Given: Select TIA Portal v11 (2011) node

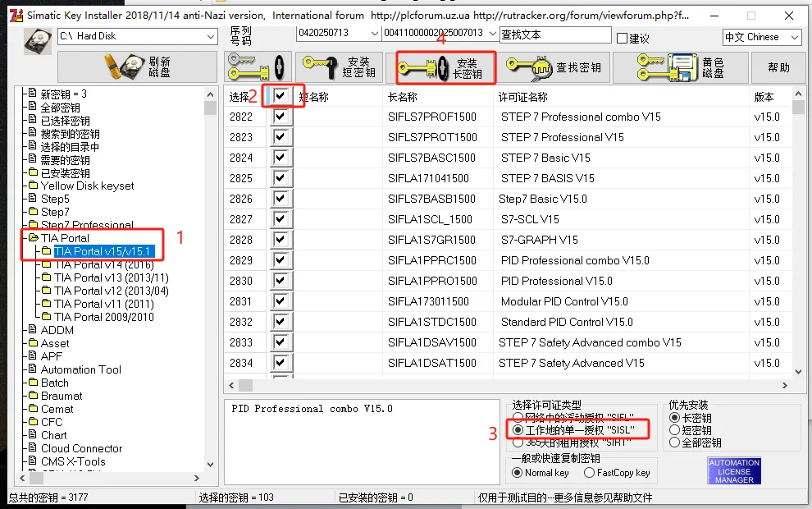Looking at the screenshot, I should (104, 304).
